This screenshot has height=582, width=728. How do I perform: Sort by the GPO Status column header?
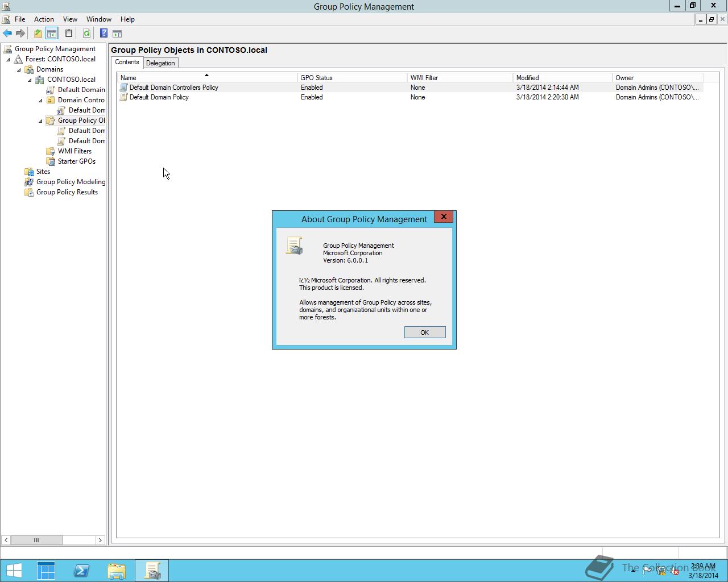(x=352, y=78)
